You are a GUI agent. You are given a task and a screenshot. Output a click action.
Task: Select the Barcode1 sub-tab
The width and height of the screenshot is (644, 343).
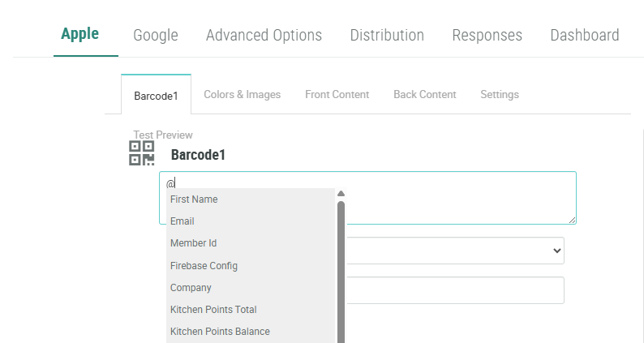[156, 95]
